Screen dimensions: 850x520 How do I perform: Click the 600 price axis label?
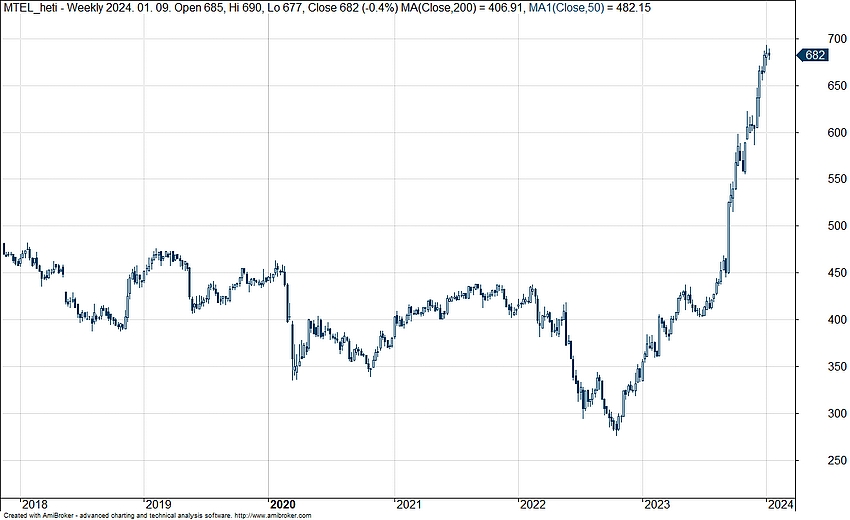(837, 132)
